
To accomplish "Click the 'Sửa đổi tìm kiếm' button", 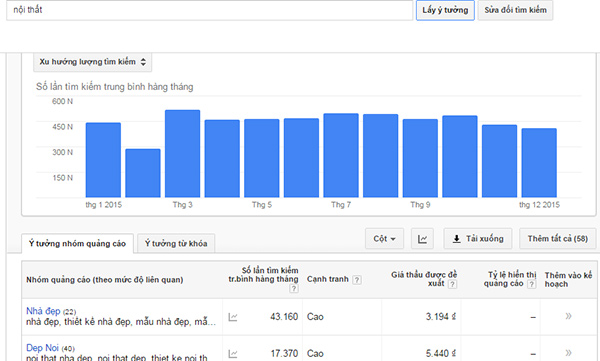I will pos(515,10).
